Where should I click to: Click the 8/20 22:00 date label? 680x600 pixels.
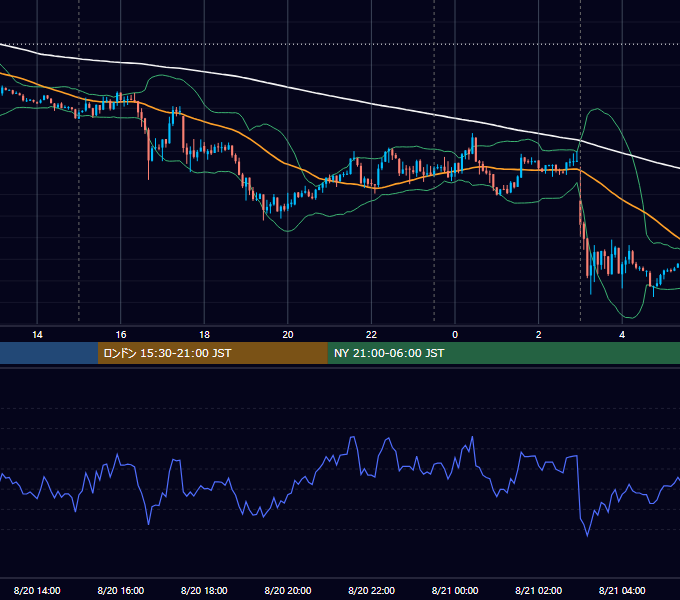coord(371,590)
